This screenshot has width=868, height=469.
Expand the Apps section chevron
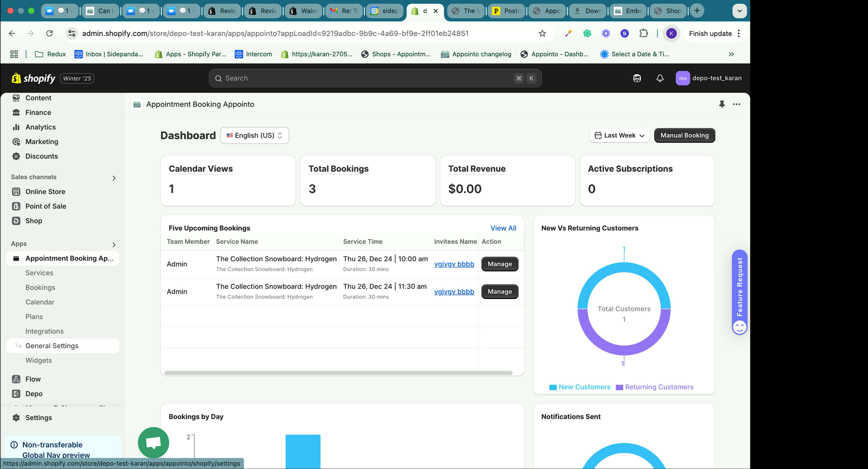pyautogui.click(x=114, y=245)
